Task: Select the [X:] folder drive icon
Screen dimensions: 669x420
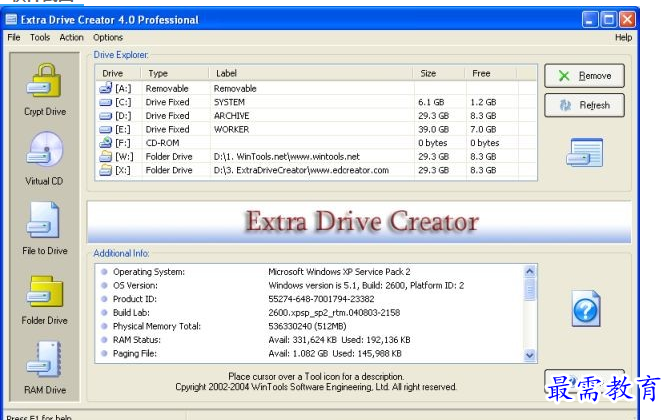Action: coord(105,170)
